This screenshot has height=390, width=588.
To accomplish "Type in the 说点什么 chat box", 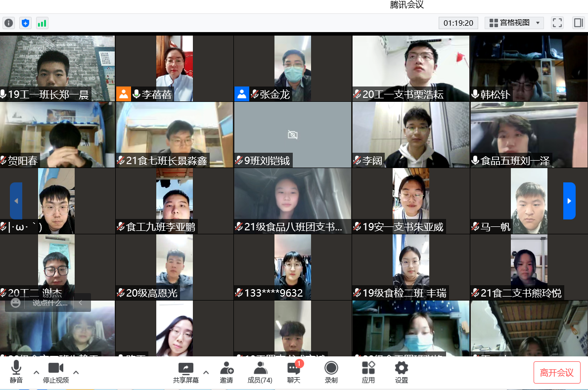I will point(49,303).
